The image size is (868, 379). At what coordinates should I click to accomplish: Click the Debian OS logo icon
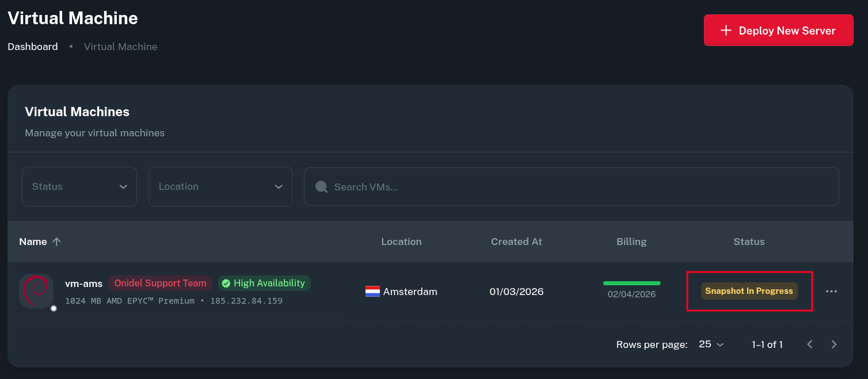pyautogui.click(x=36, y=290)
